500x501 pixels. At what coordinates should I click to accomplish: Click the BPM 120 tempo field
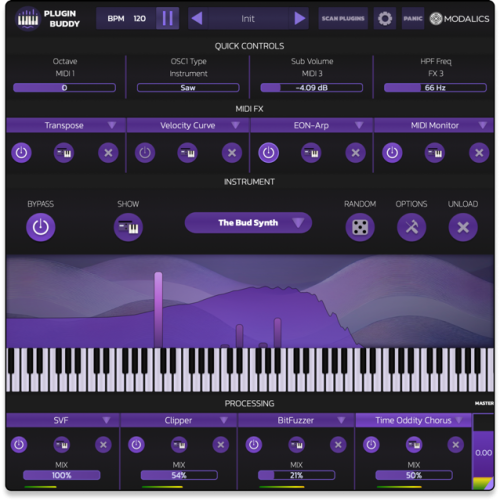point(126,18)
